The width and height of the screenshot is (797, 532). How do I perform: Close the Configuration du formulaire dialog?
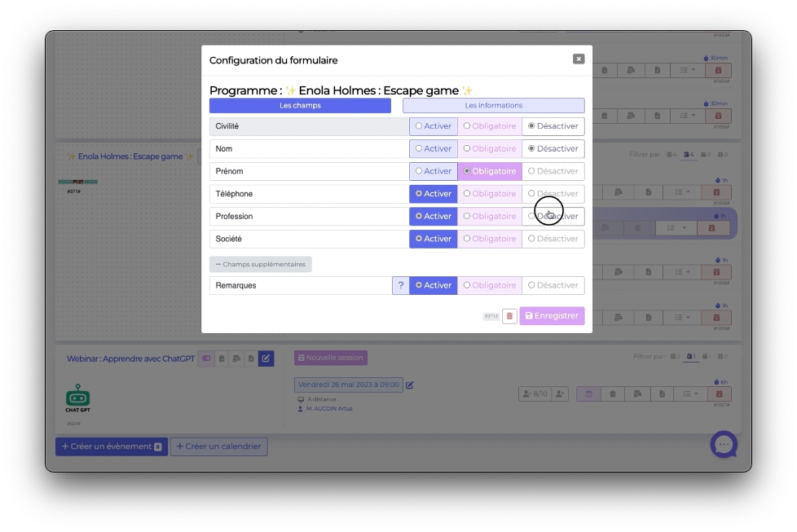(x=578, y=59)
